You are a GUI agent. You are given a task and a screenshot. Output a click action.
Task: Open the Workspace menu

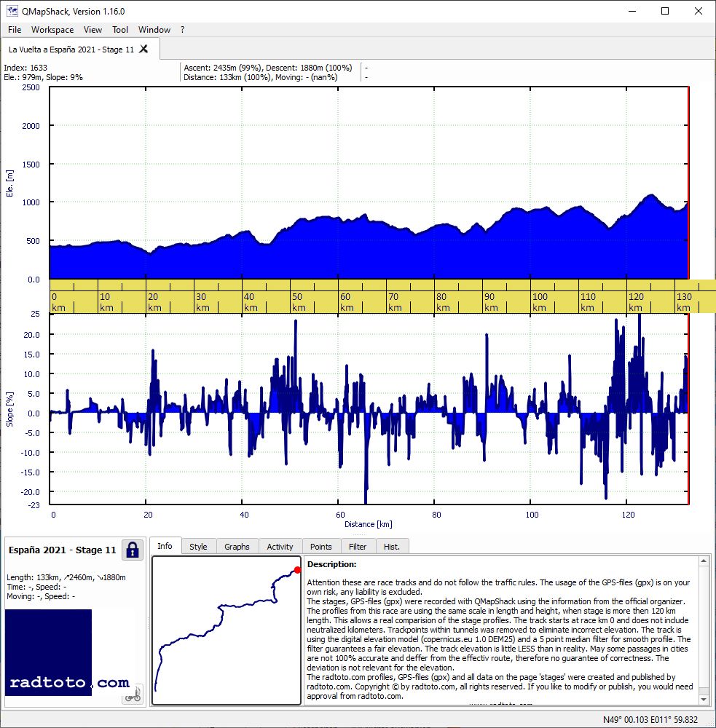pos(52,30)
